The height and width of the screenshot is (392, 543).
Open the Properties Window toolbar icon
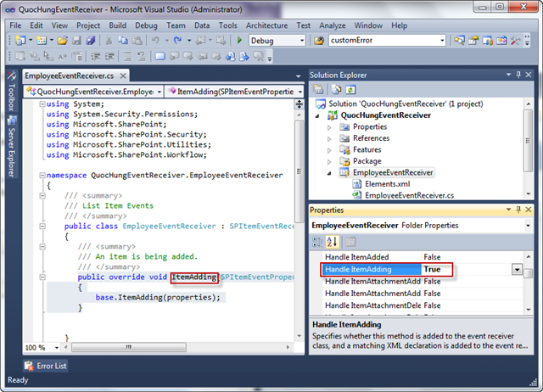coord(473,41)
